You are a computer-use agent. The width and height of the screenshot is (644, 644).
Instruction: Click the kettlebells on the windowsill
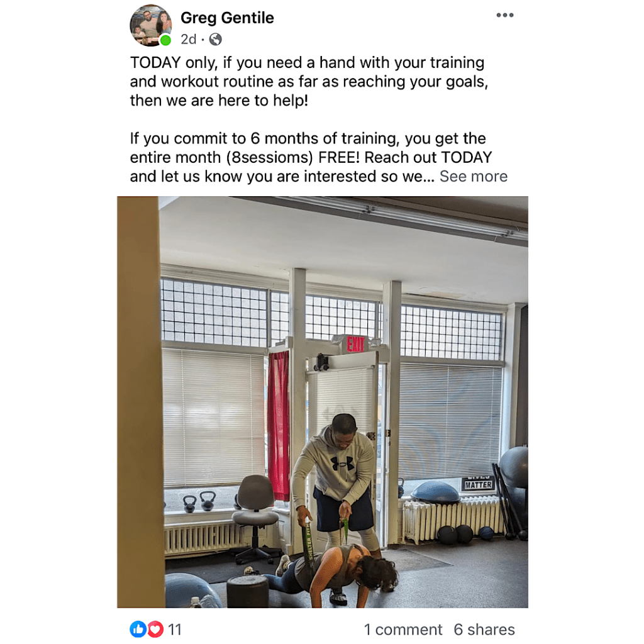(199, 501)
